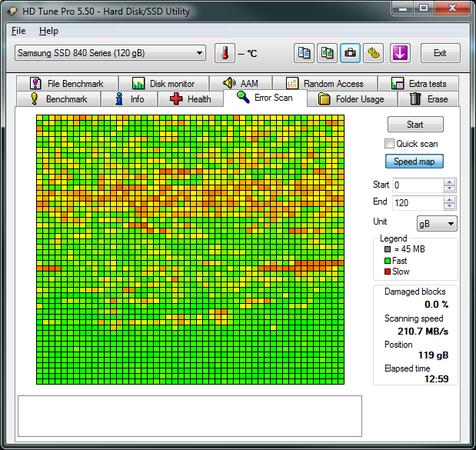Click the HD Tune Pro title bar icon
Image resolution: width=476 pixels, height=450 pixels.
coord(12,12)
